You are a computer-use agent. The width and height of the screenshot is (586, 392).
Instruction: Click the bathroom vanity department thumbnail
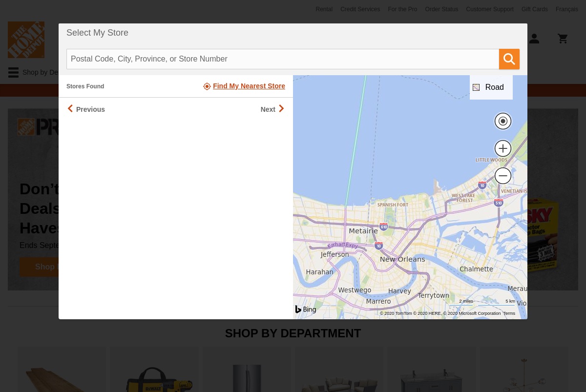click(431, 370)
